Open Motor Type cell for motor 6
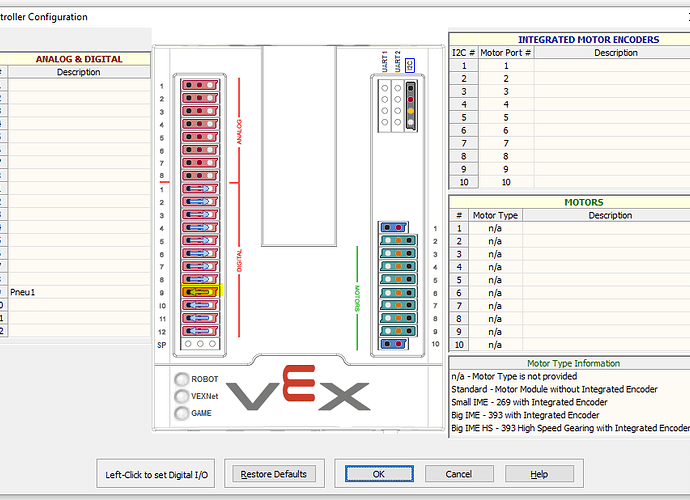Screen dimensions: 690x500 (x=495, y=293)
